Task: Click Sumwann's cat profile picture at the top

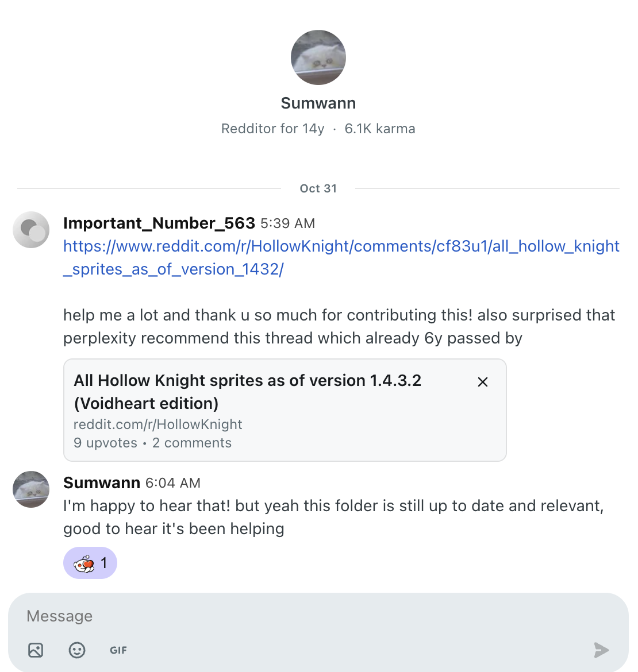Action: [318, 57]
